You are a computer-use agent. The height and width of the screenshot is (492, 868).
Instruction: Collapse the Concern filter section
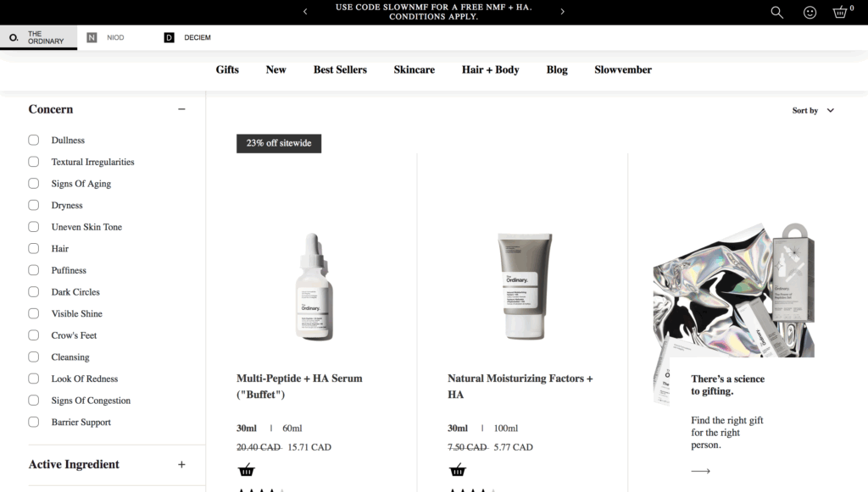(181, 109)
